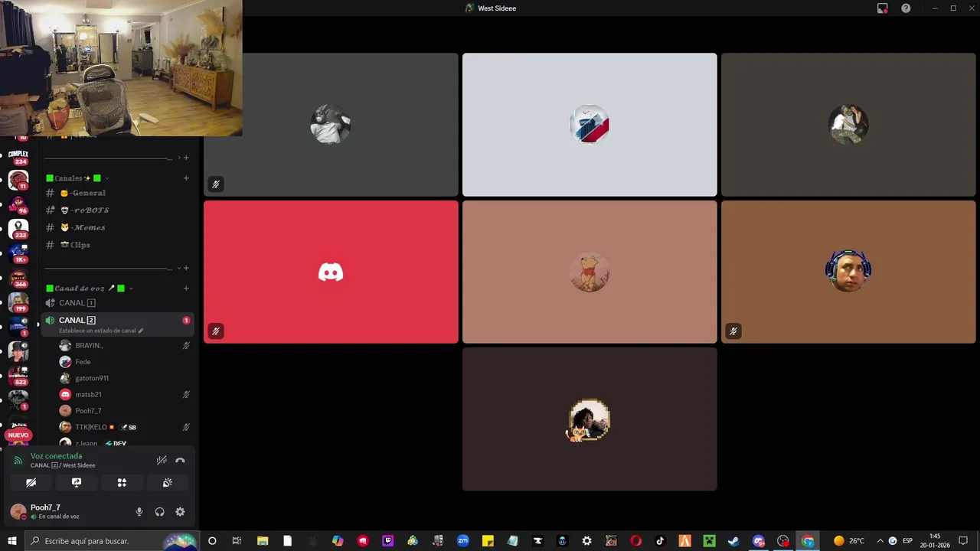Open Twitch app in taskbar
This screenshot has height=551, width=980.
pos(387,541)
